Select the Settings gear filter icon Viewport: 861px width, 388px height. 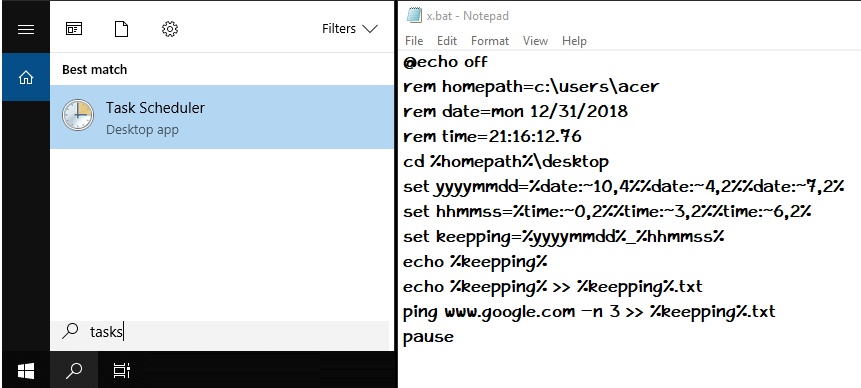click(170, 29)
